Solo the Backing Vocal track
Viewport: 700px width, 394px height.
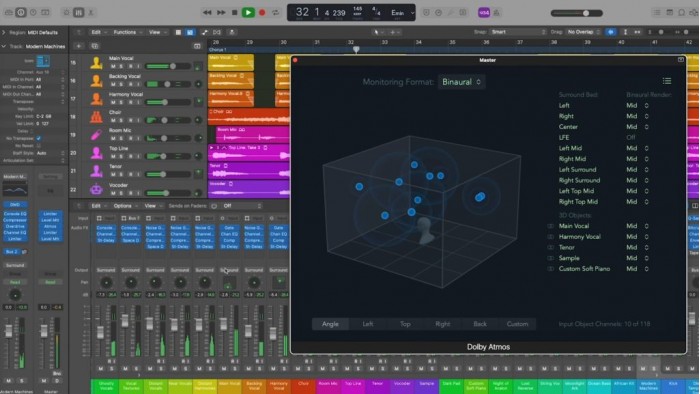pos(121,84)
